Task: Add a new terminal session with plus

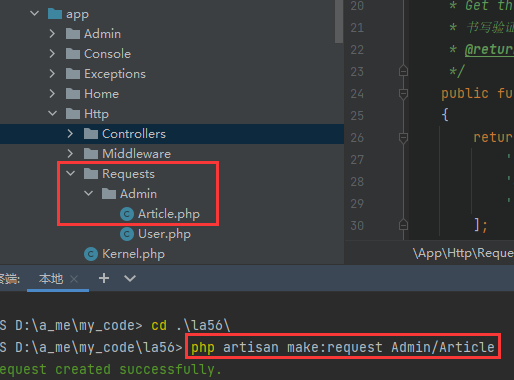Action: tap(104, 278)
